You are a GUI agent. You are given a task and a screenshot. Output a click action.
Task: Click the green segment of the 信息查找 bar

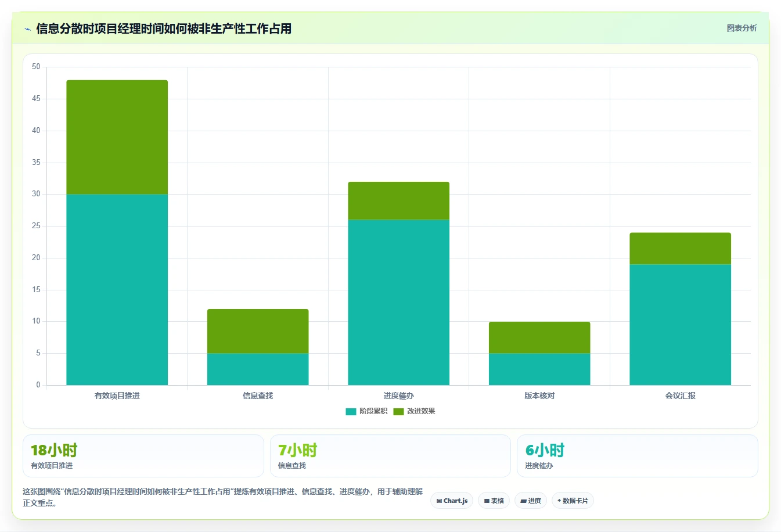[258, 331]
